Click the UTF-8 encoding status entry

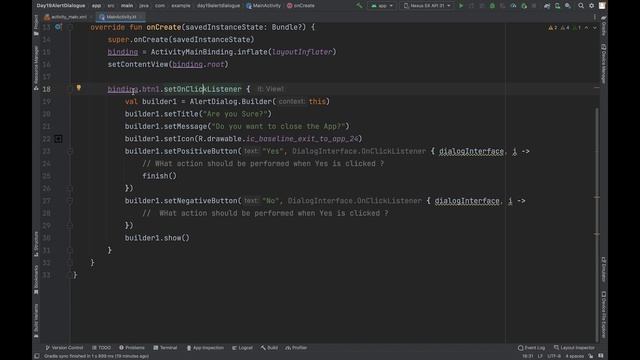[553, 356]
